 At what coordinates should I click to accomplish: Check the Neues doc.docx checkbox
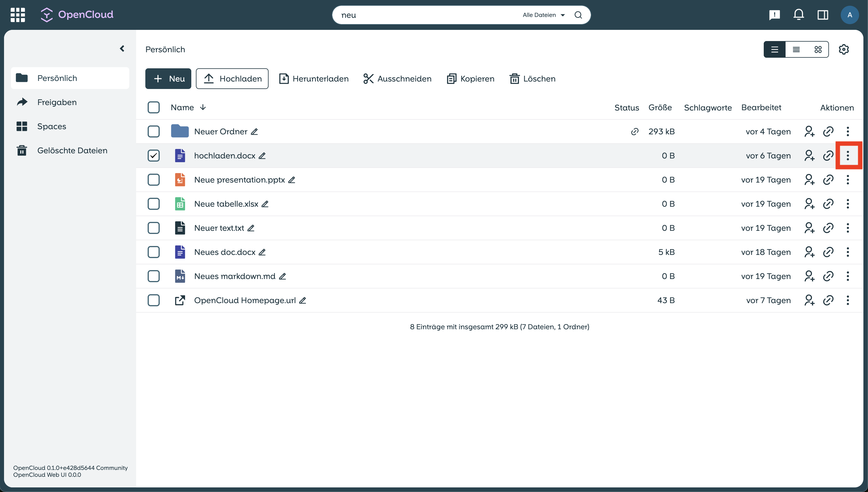[153, 252]
